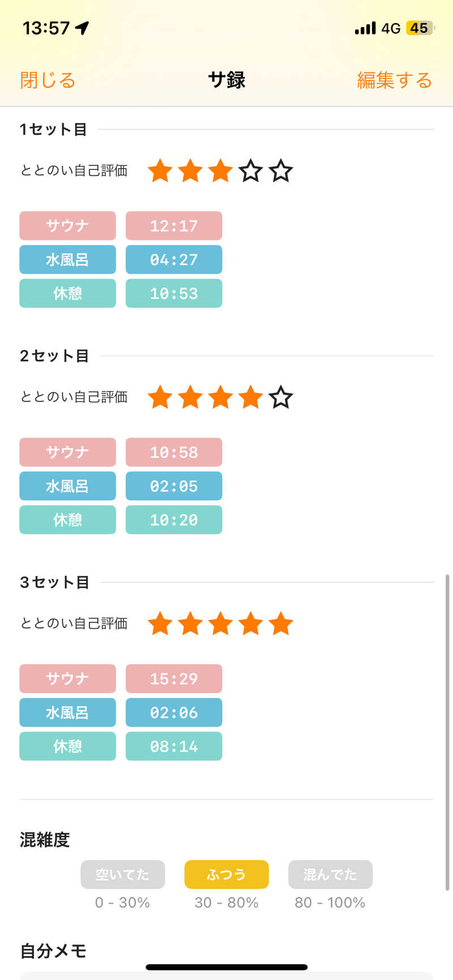Tap the set 1 水風呂 label
The image size is (453, 980).
click(67, 260)
